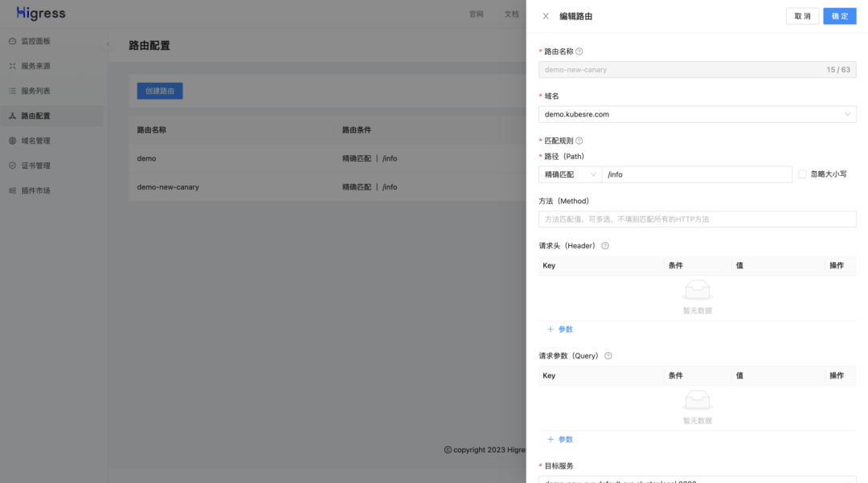Open 服务列表 menu item

[x=52, y=91]
